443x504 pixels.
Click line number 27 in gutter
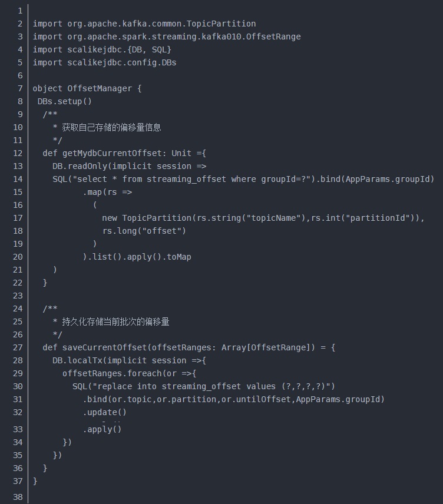(18, 347)
